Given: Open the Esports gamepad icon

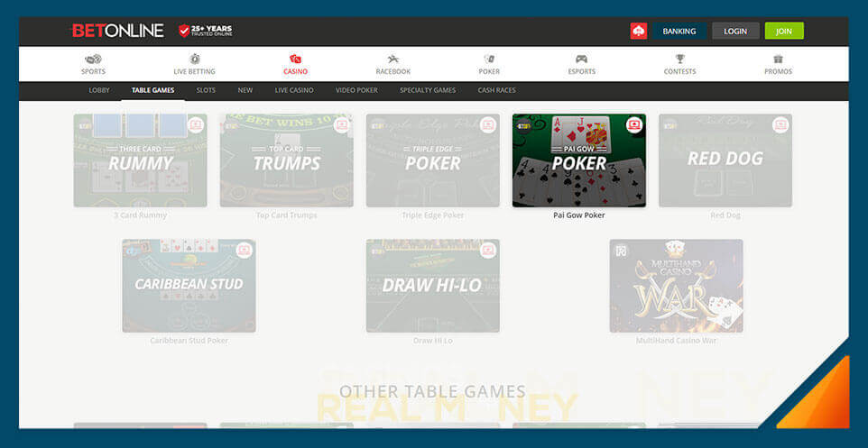Looking at the screenshot, I should coord(581,59).
